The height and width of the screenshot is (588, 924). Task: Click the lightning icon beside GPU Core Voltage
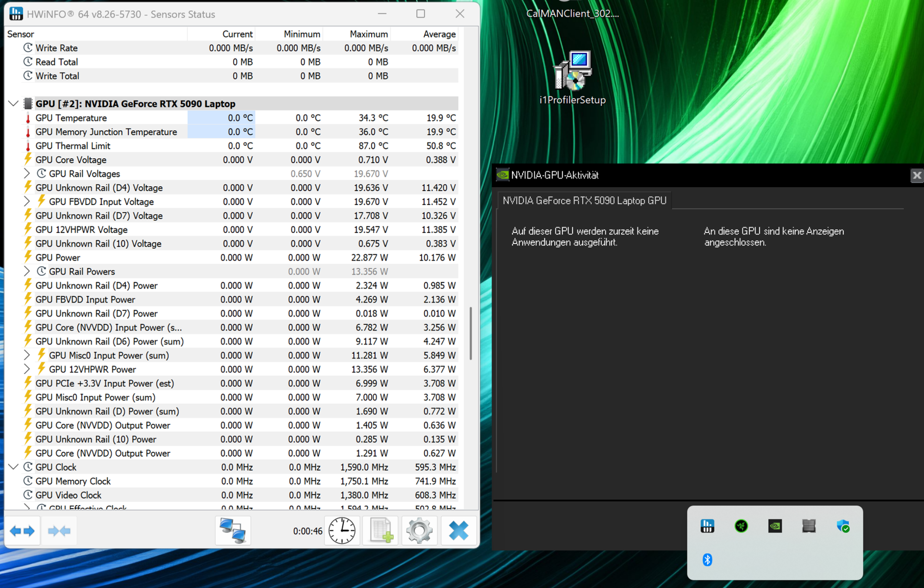[28, 160]
